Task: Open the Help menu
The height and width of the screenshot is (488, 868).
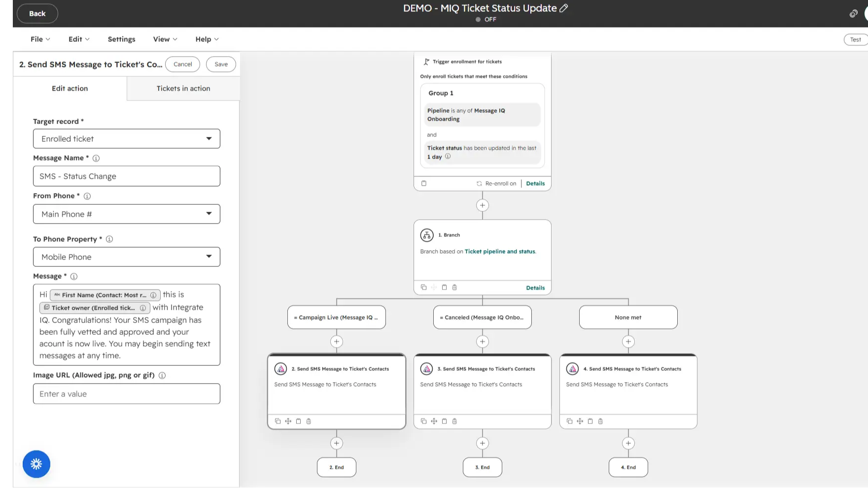Action: 207,39
